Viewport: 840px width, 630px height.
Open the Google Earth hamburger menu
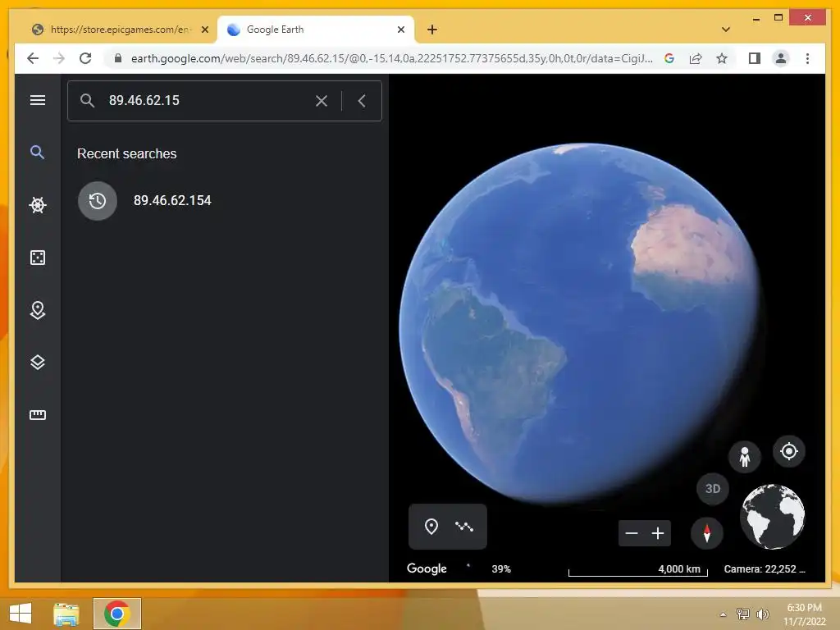pos(38,100)
